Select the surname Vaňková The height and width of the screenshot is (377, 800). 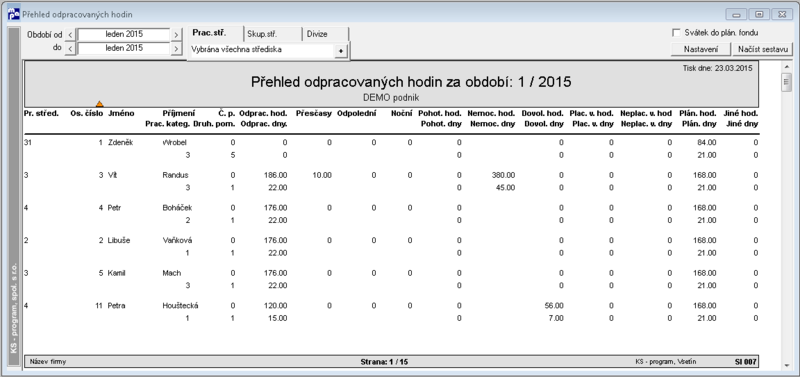point(177,240)
